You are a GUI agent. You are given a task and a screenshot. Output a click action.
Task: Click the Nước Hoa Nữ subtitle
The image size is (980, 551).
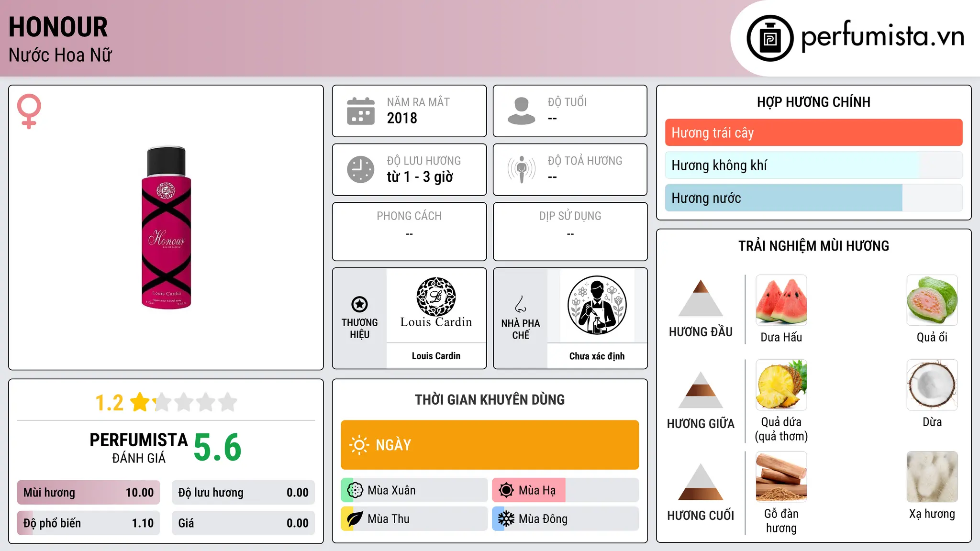[x=60, y=55]
